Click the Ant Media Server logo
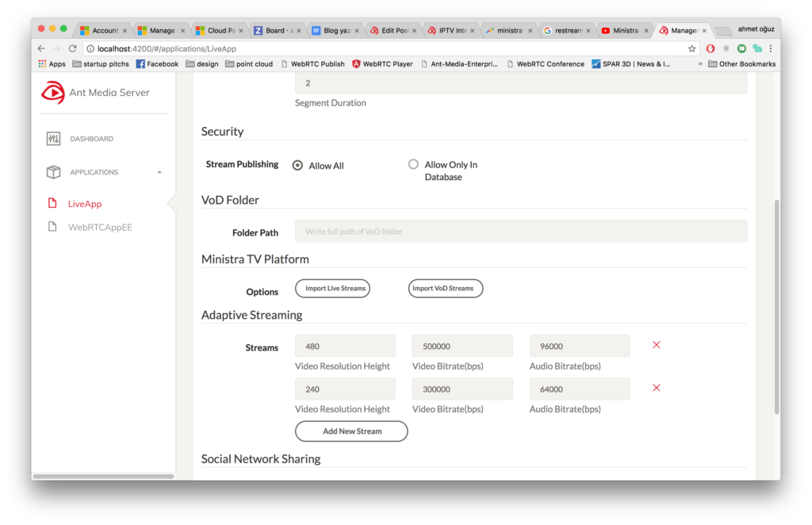812x525 pixels. pos(53,93)
